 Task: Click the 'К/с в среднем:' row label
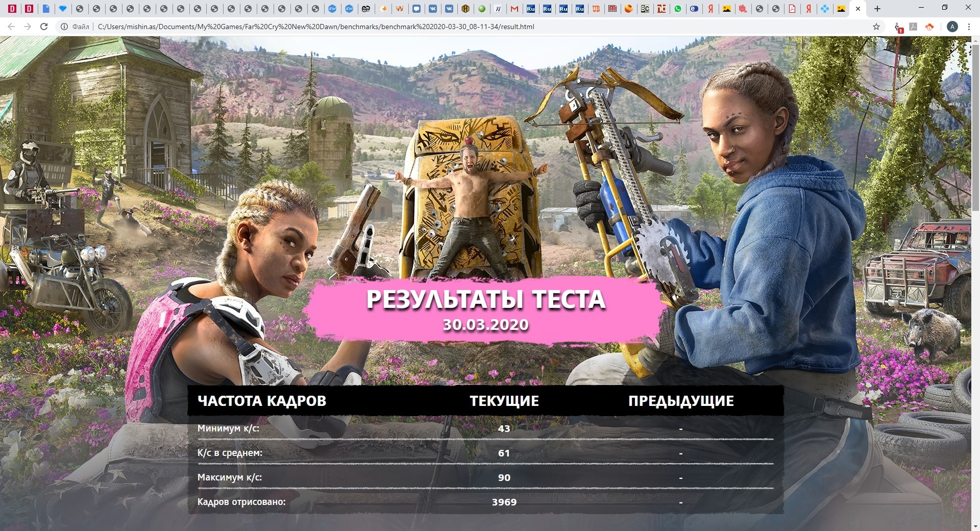[230, 453]
